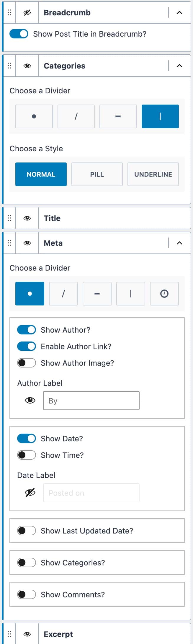Hide the Author Label with eye icon
193x644 pixels.
pos(30,400)
